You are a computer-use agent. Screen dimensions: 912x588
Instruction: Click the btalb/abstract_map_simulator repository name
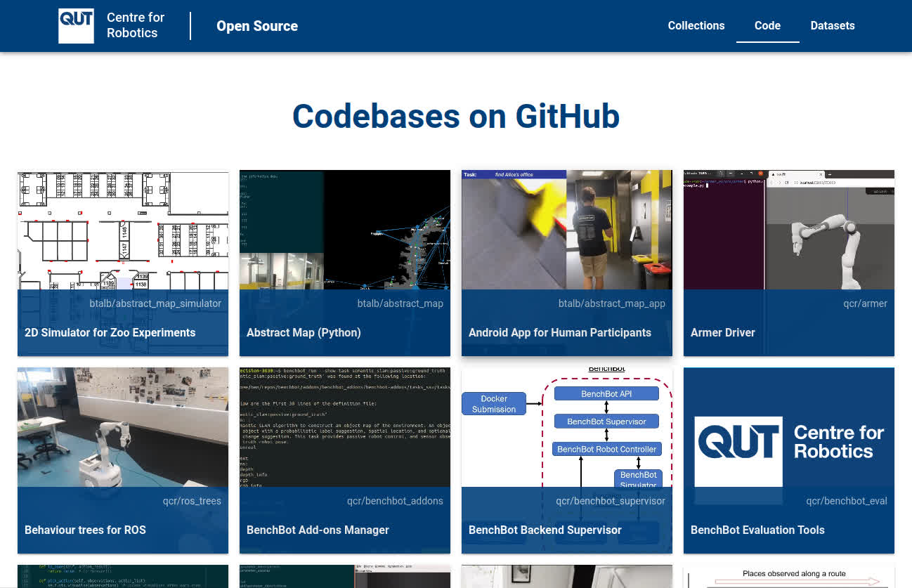pyautogui.click(x=155, y=303)
